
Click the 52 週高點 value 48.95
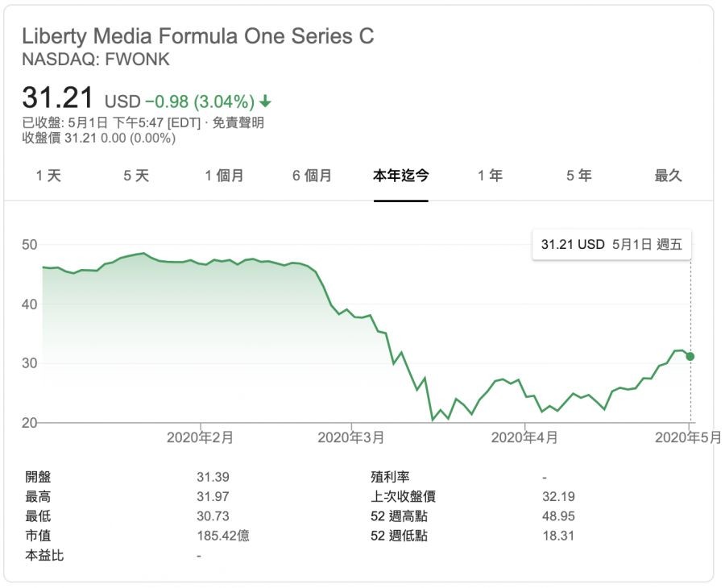coord(558,516)
